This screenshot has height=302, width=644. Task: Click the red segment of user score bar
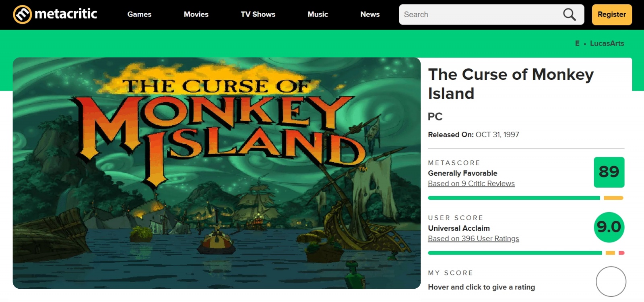coord(621,253)
